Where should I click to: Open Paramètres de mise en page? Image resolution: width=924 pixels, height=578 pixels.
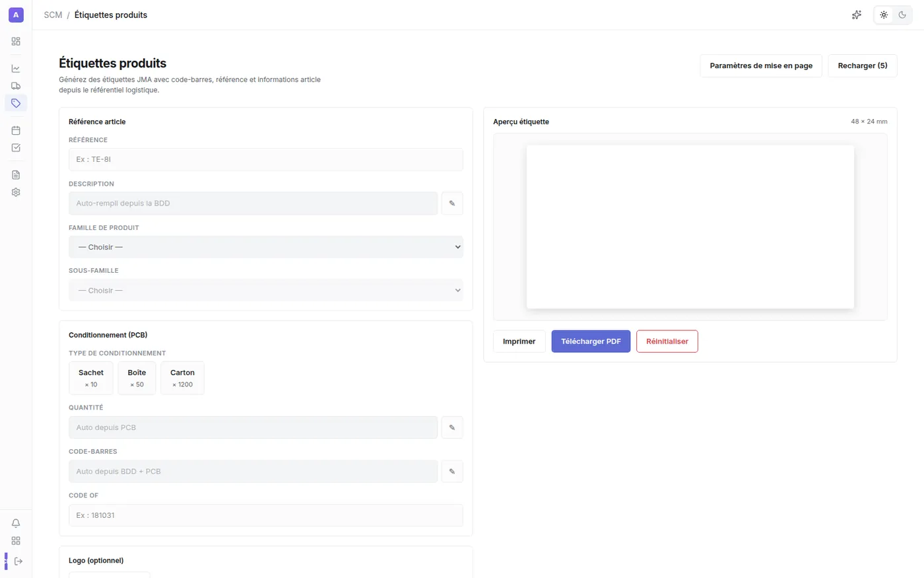coord(761,65)
